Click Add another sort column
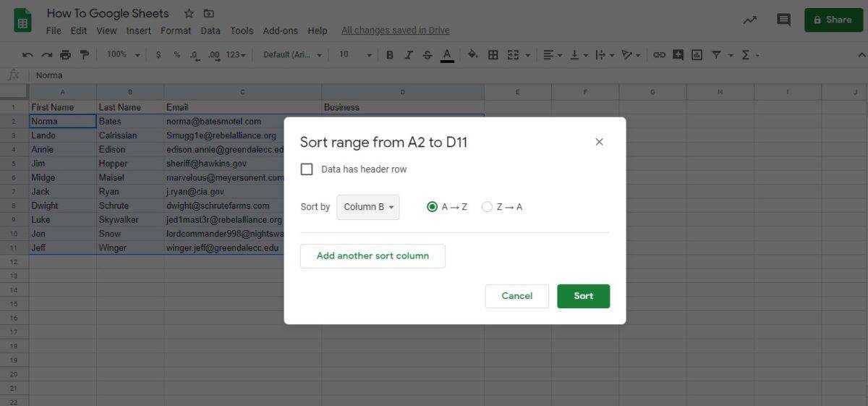This screenshot has height=406, width=868. (373, 256)
